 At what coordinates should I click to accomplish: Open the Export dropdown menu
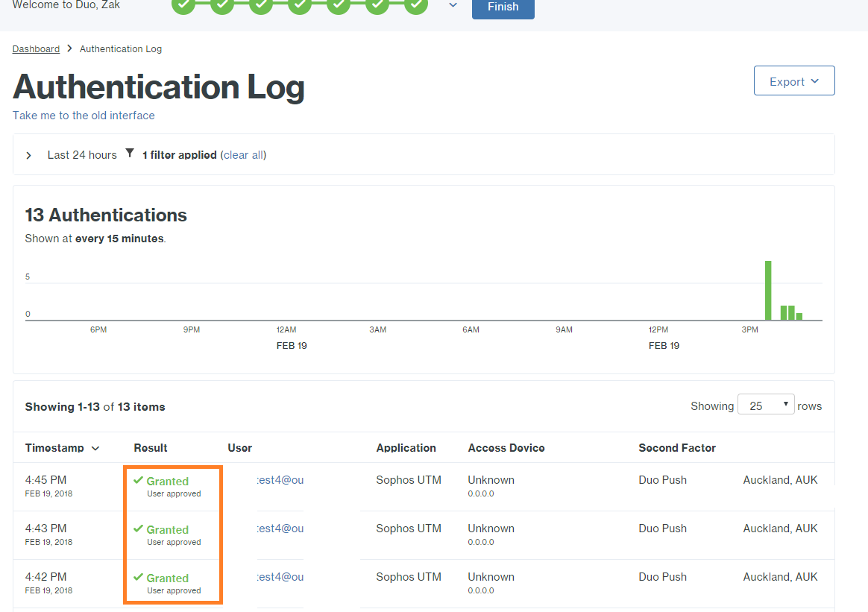(x=794, y=81)
